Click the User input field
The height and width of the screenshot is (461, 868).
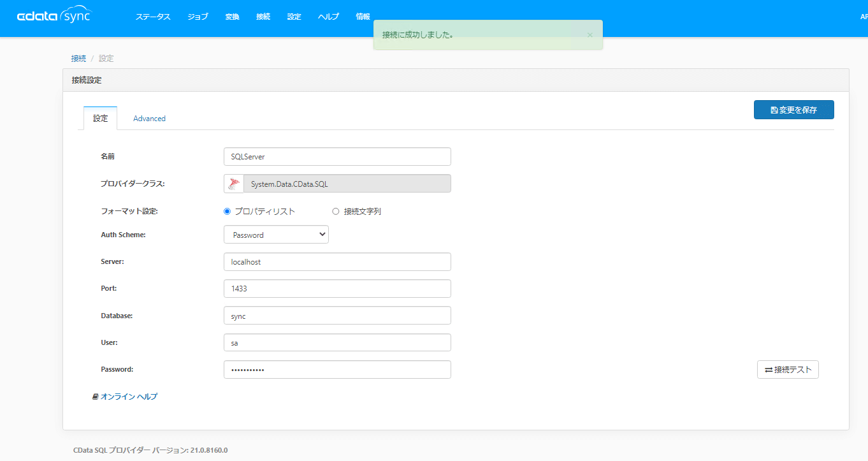click(x=337, y=342)
